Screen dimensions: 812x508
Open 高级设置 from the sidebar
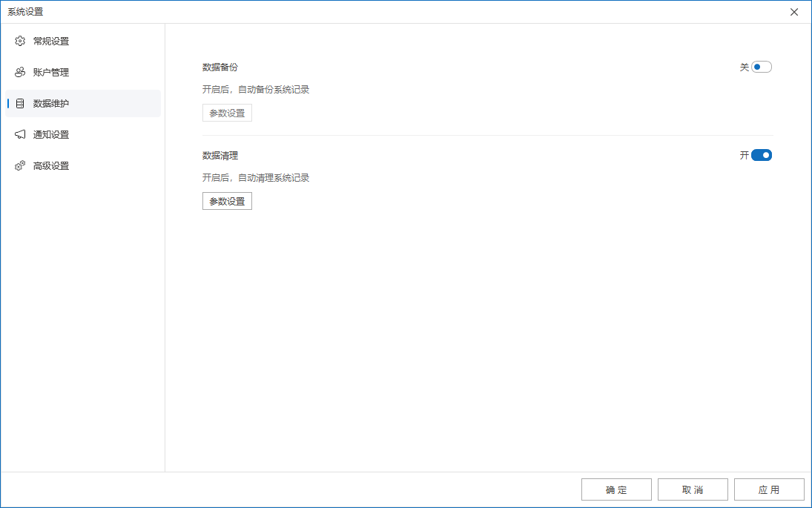tap(51, 166)
